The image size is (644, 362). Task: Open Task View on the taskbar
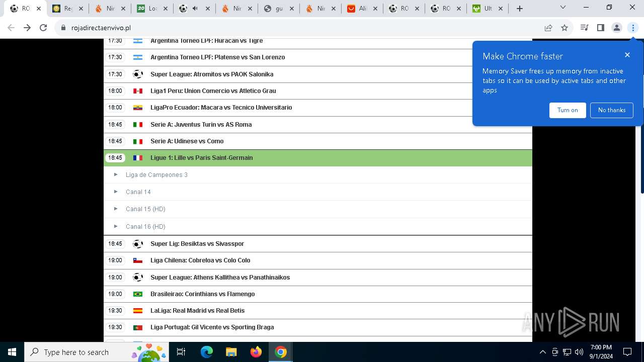point(181,352)
